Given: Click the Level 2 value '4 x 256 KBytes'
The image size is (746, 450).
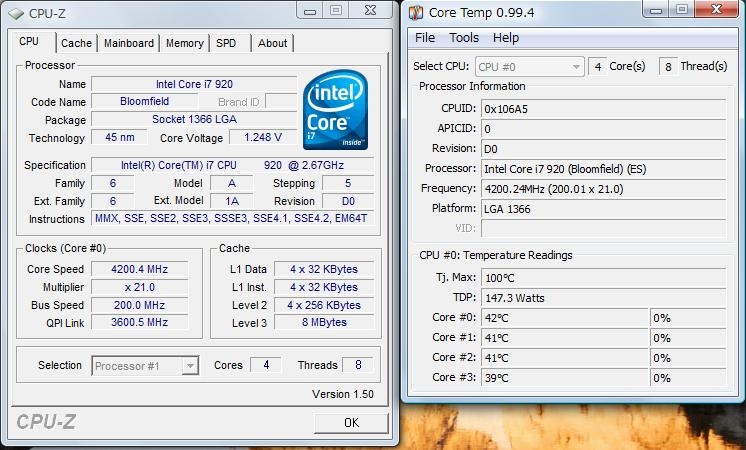Looking at the screenshot, I should point(324,305).
